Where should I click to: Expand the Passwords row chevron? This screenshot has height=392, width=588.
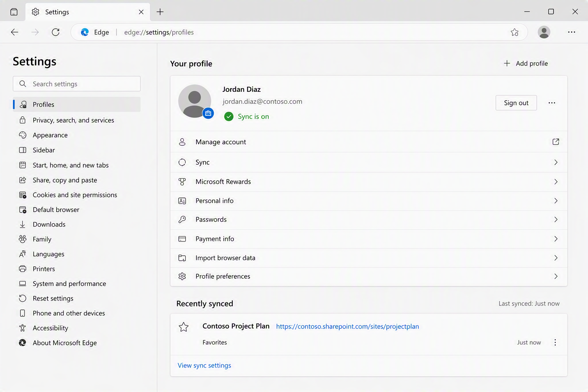[556, 219]
